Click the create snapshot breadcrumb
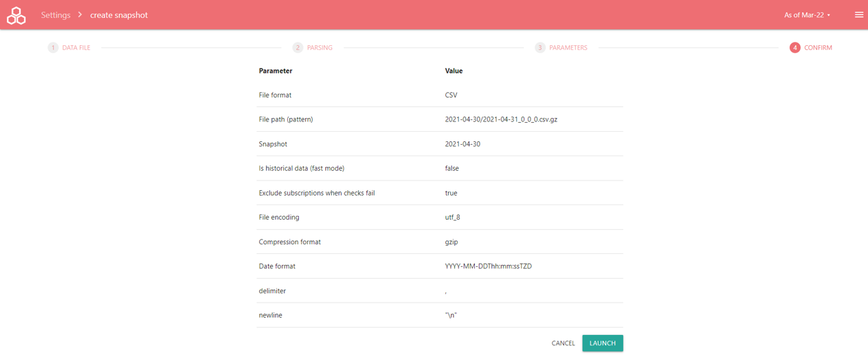The image size is (868, 361). (119, 15)
